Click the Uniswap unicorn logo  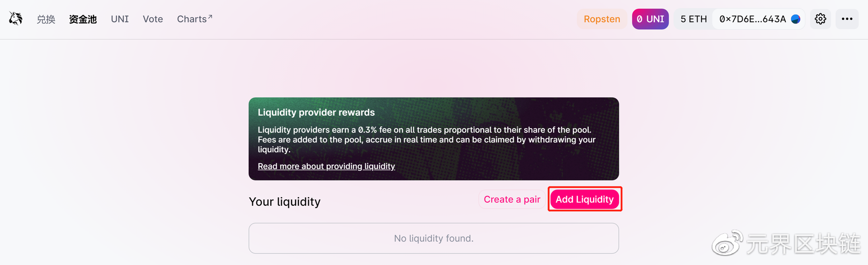[x=16, y=19]
